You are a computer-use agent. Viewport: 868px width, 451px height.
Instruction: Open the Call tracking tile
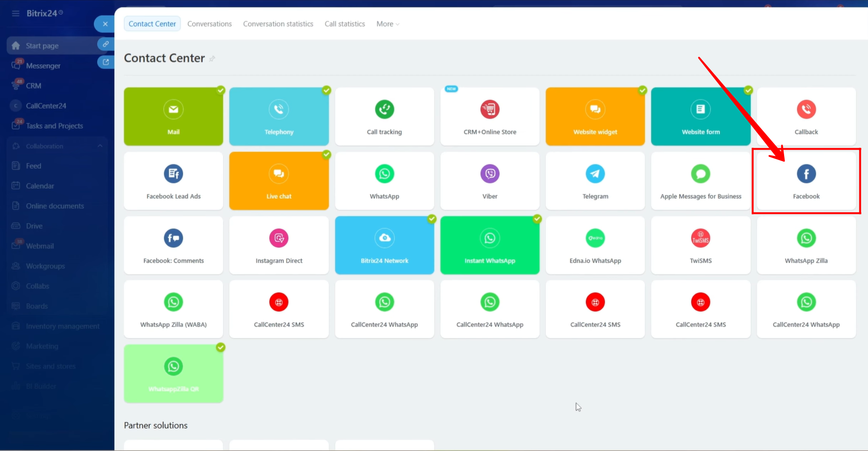coord(384,117)
